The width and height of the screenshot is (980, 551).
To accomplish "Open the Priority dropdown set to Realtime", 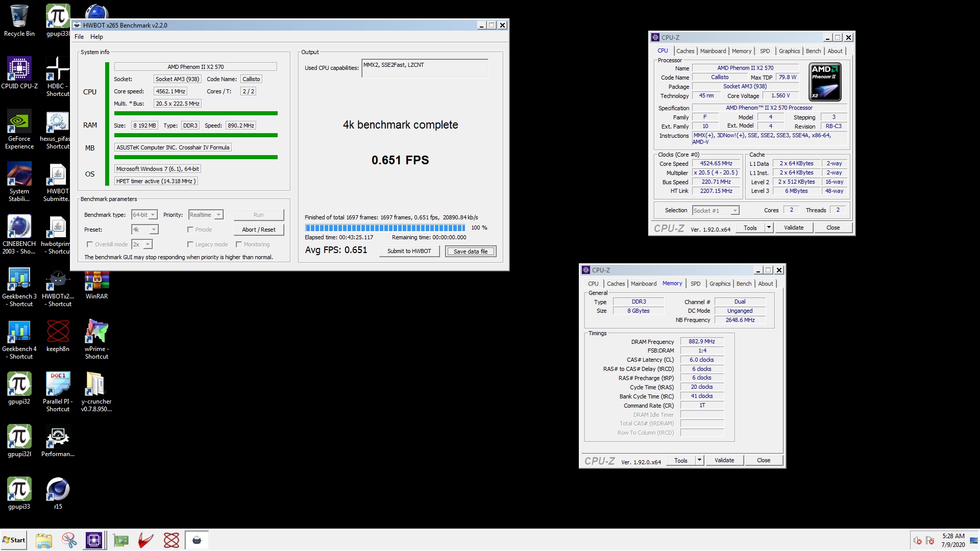I will (x=206, y=215).
